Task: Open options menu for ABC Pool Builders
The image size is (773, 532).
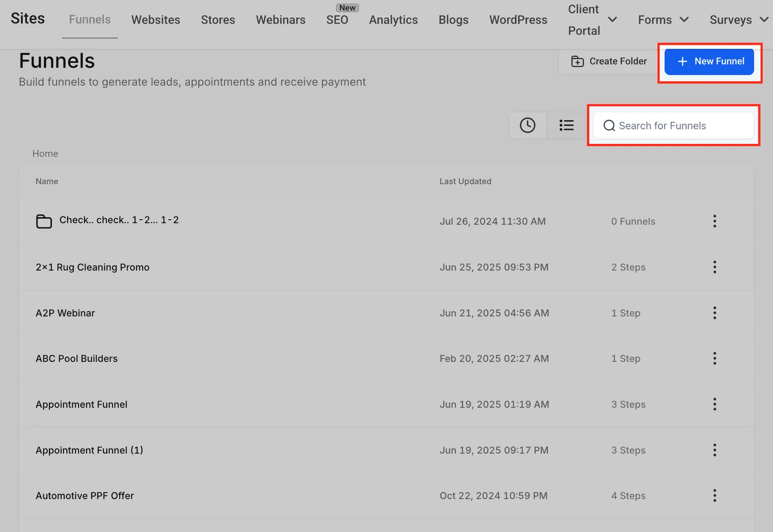Action: pos(715,359)
